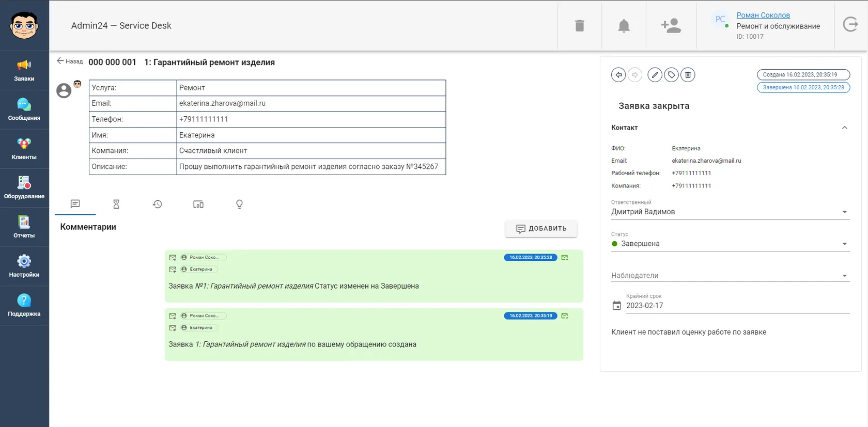Click the Admin24 mascot logo
This screenshot has height=427, width=868.
24,25
